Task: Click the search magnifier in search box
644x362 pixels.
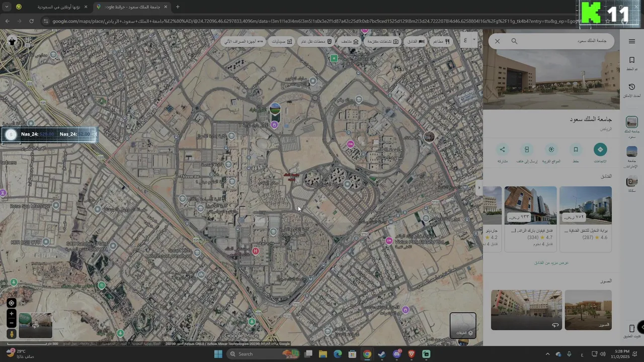Action: point(514,41)
